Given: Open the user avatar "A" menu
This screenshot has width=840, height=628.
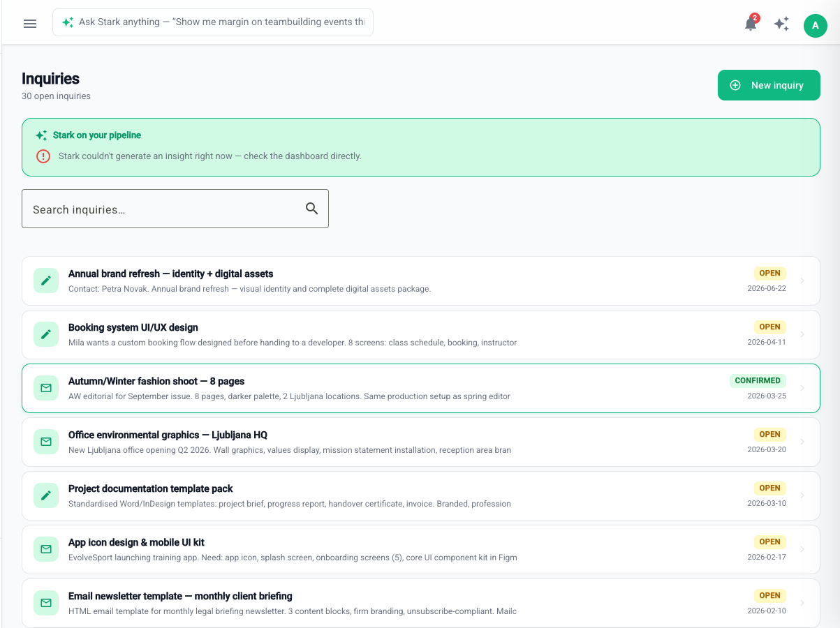Looking at the screenshot, I should [815, 25].
